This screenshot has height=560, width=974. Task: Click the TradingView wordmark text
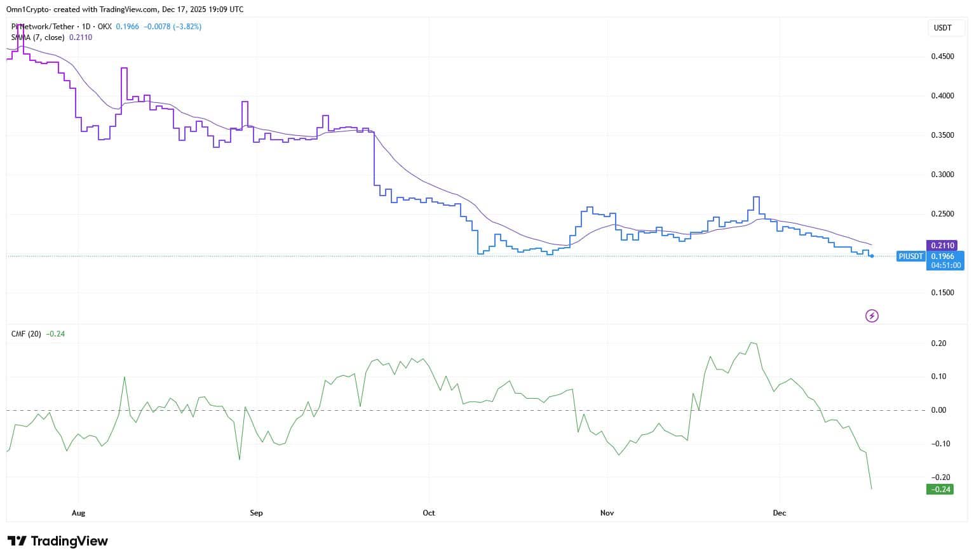69,541
